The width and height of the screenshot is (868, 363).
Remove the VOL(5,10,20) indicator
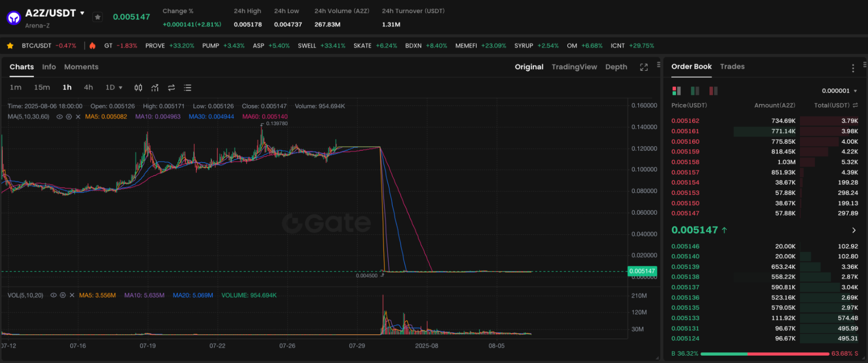72,295
